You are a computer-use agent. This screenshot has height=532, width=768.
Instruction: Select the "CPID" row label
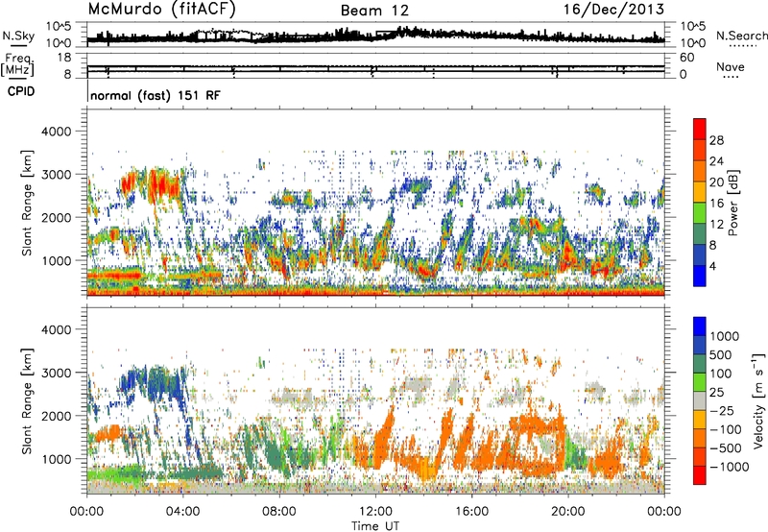21,91
